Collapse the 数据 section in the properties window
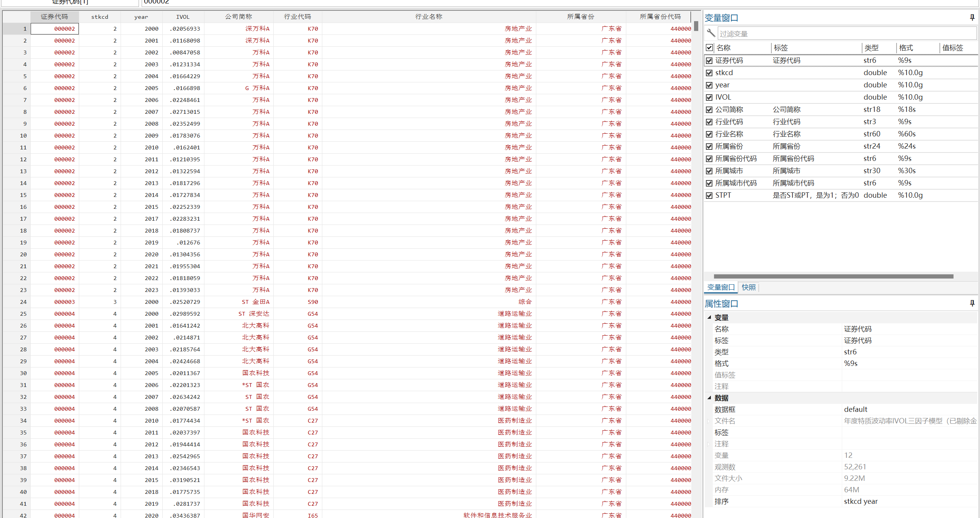 click(709, 398)
